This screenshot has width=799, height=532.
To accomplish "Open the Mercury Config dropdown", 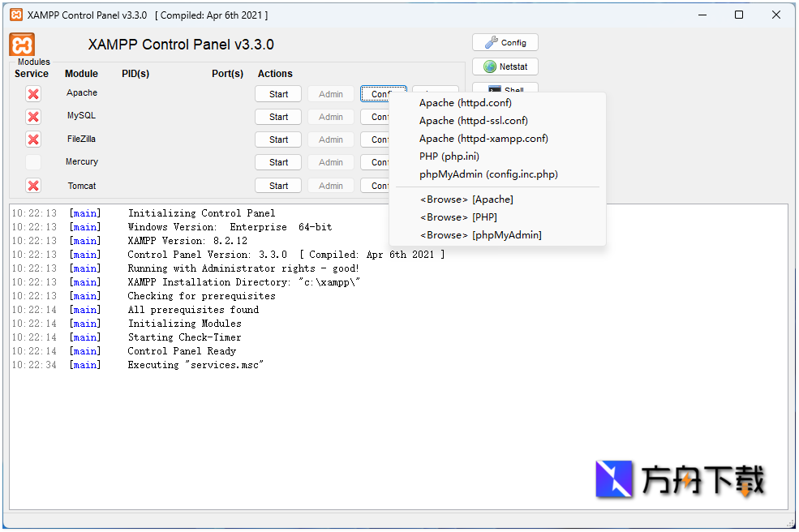I will [x=375, y=162].
